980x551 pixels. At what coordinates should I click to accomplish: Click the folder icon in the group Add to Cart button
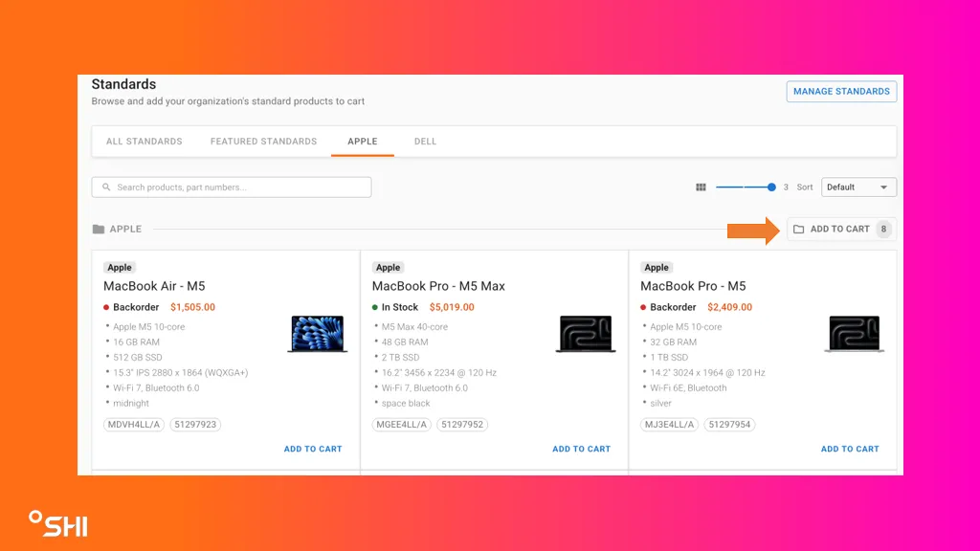(x=799, y=230)
